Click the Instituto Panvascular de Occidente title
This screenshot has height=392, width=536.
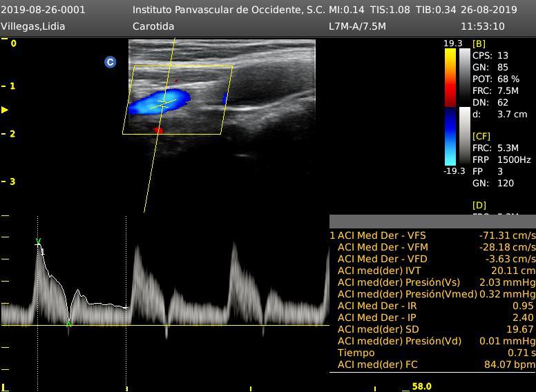click(x=229, y=10)
